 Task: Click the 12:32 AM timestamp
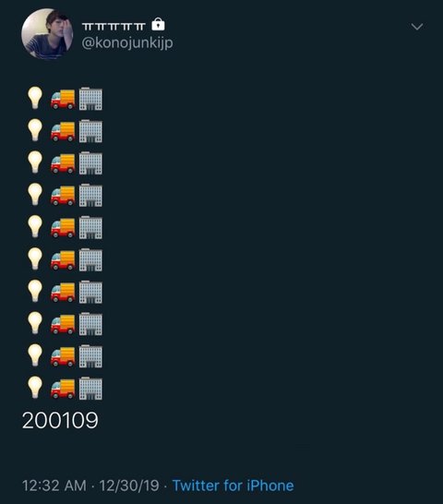pos(54,486)
